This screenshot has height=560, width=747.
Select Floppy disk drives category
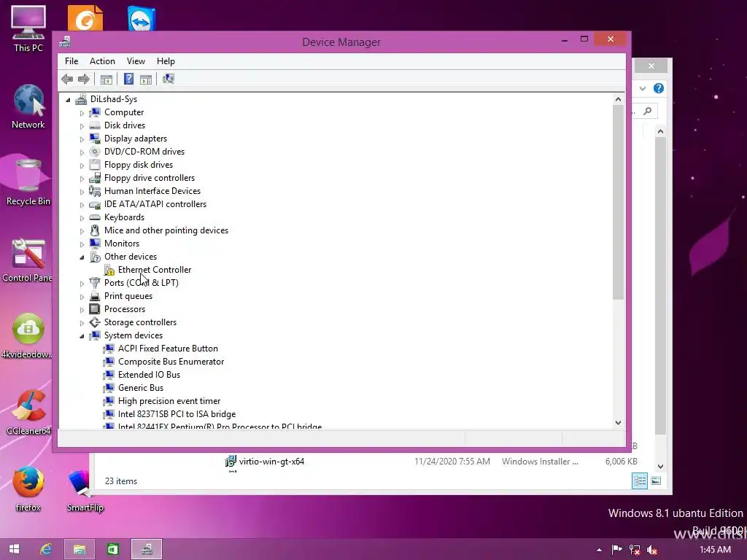pos(139,165)
